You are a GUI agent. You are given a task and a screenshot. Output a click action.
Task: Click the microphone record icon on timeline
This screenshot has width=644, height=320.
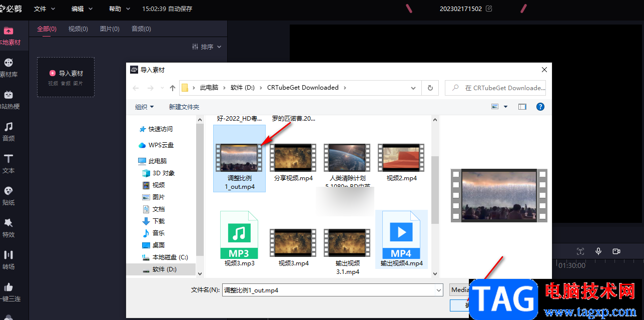[x=598, y=251]
